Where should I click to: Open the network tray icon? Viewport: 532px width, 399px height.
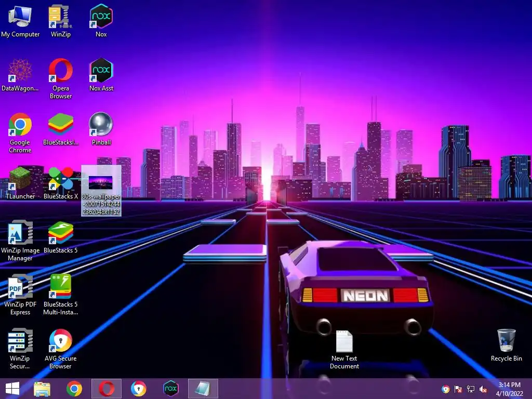[x=471, y=389]
